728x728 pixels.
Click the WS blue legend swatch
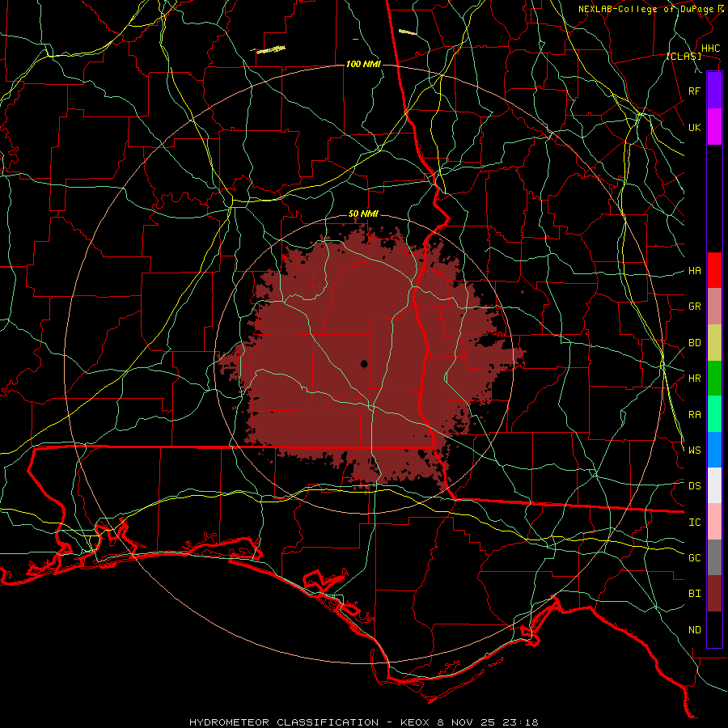pos(714,450)
